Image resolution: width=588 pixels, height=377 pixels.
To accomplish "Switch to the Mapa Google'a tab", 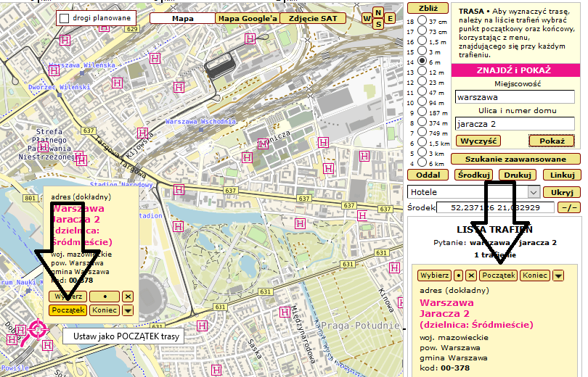I will (248, 18).
